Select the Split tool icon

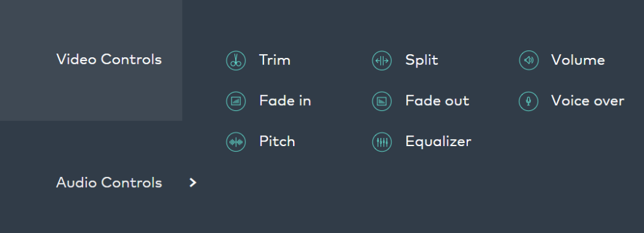tap(382, 61)
